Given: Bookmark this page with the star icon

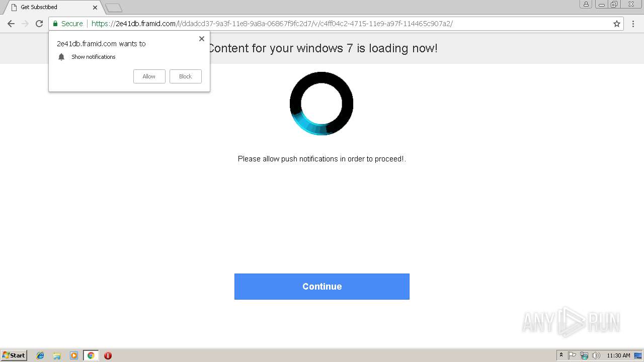Looking at the screenshot, I should click(x=617, y=24).
